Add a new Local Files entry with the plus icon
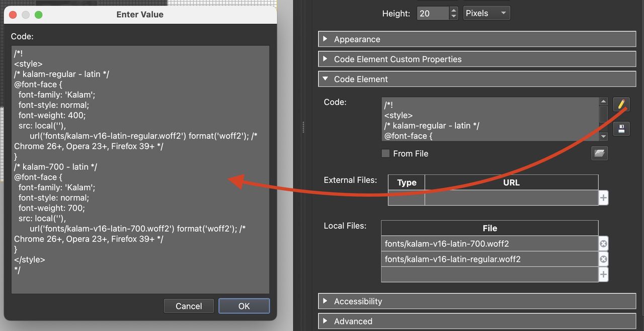The width and height of the screenshot is (644, 331). [603, 274]
